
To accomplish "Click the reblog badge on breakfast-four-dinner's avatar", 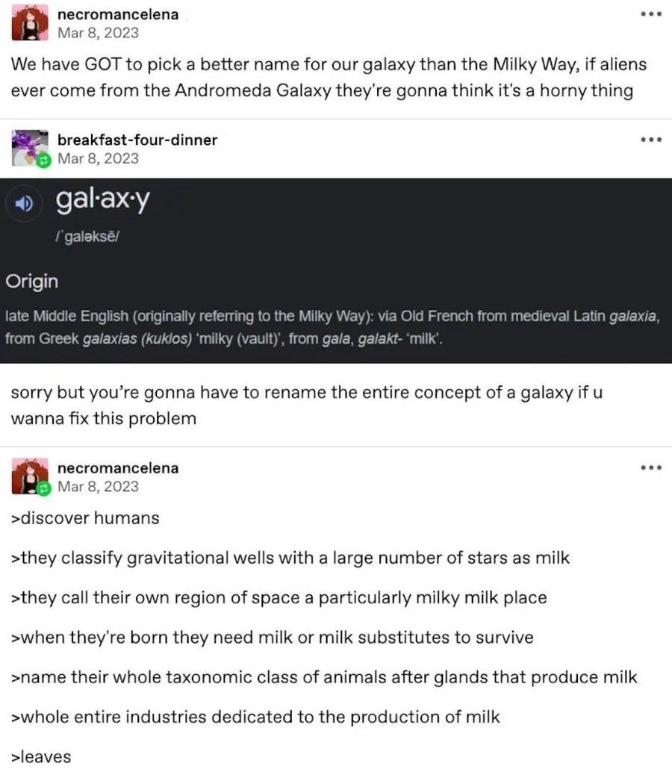I will [44, 161].
